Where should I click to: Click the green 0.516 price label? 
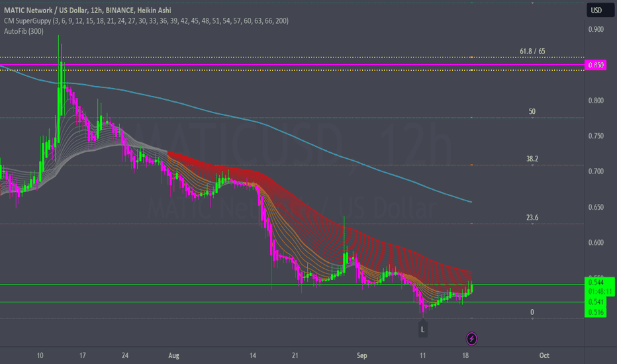point(596,312)
